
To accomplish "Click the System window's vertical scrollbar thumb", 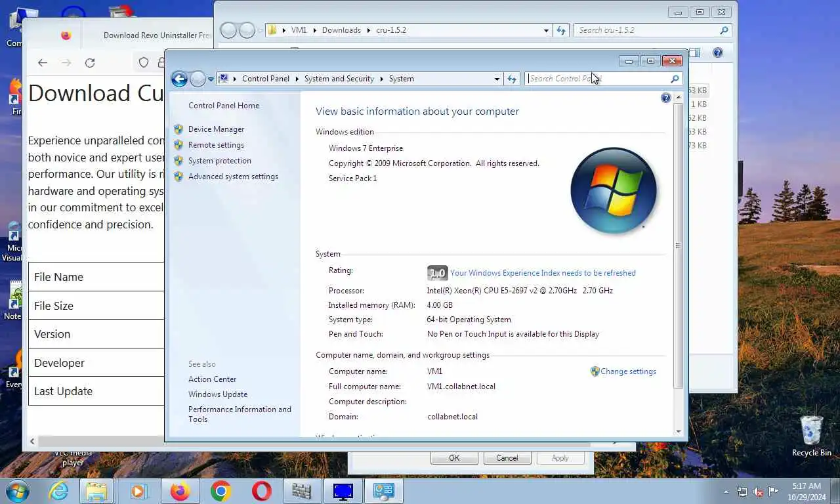I will tap(679, 245).
